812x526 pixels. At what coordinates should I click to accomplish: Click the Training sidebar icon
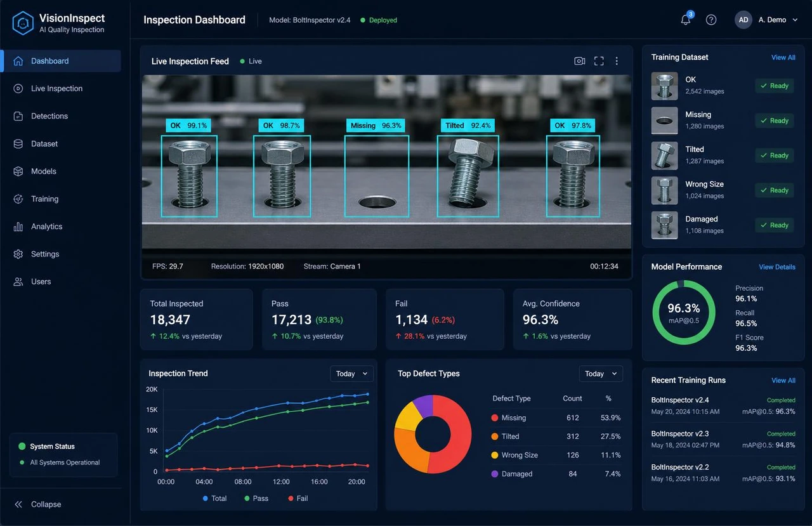pos(18,199)
